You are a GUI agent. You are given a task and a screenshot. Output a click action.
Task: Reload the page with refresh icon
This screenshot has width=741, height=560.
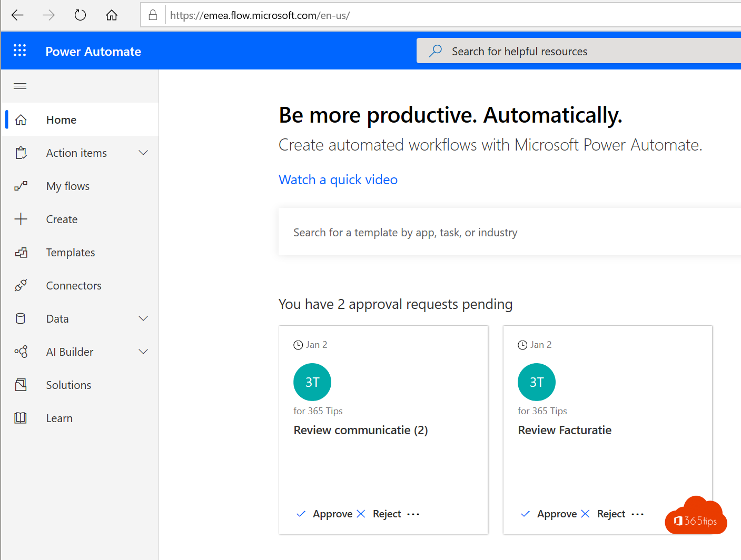[80, 15]
